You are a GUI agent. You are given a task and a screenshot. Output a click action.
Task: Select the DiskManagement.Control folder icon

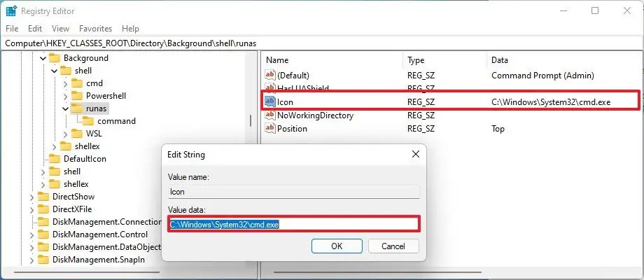43,234
